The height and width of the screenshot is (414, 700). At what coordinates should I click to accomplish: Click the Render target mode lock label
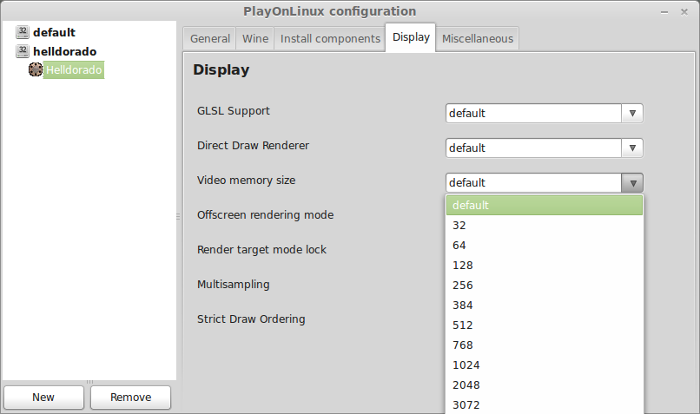click(x=262, y=250)
